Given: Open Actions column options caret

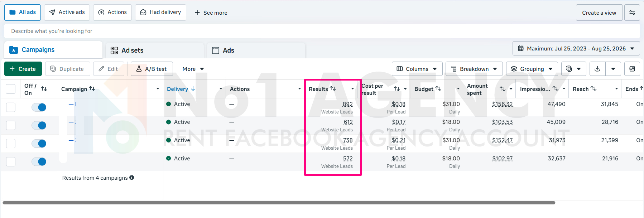Looking at the screenshot, I should tap(299, 88).
